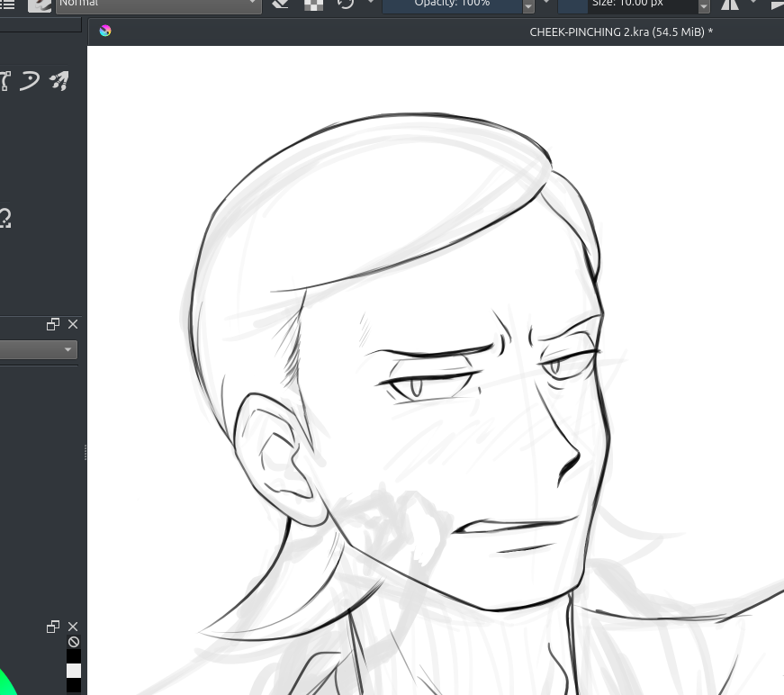Image resolution: width=784 pixels, height=695 pixels.
Task: Open the blending mode dropdown
Action: (x=158, y=5)
